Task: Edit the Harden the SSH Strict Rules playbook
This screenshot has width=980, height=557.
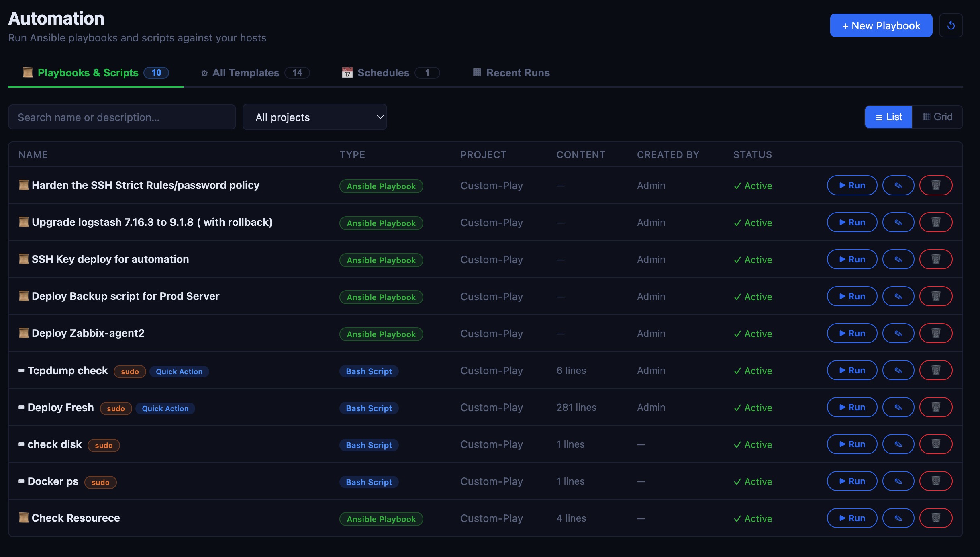Action: (898, 185)
